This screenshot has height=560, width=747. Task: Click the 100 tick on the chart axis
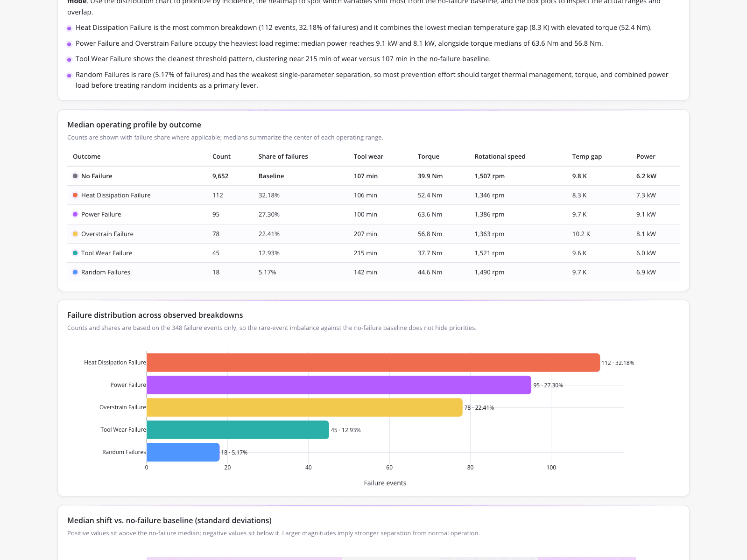pyautogui.click(x=551, y=468)
